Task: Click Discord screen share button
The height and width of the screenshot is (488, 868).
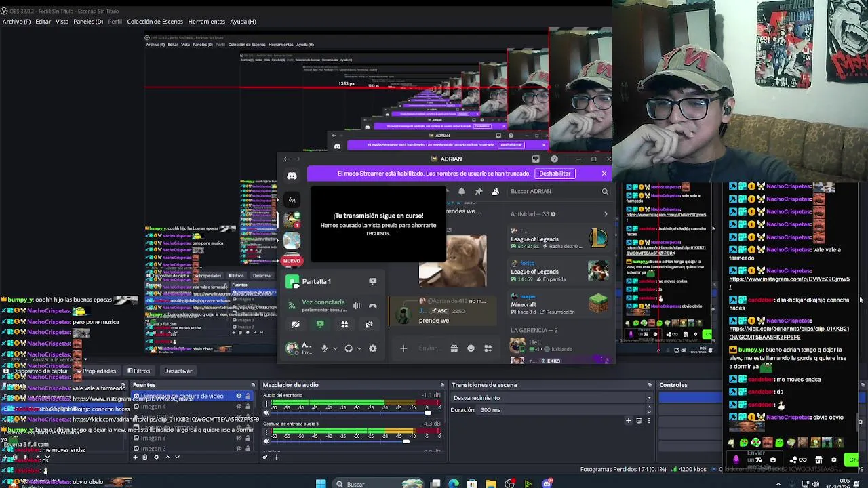Action: click(x=320, y=325)
